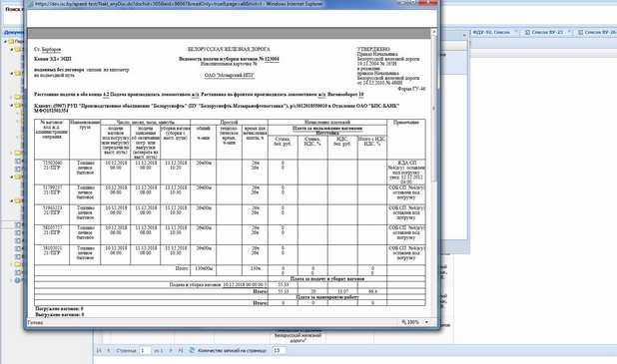This screenshot has height=364, width=617.
Task: Click the blue info icon in the tree
Action: pos(17,280)
